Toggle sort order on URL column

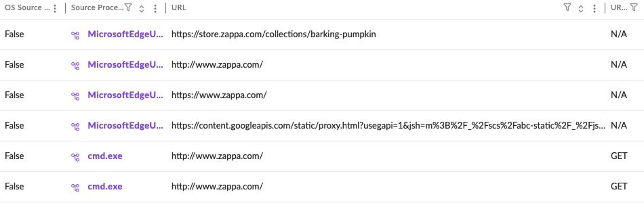pos(581,9)
